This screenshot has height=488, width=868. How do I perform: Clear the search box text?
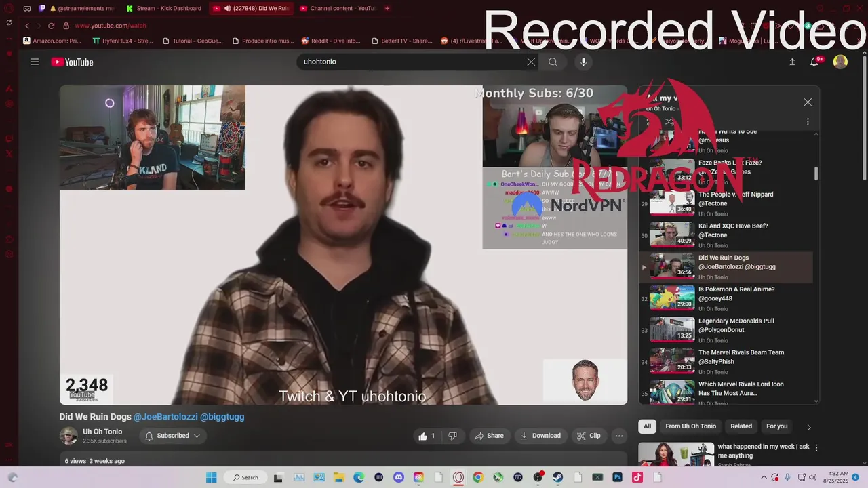[x=531, y=62]
